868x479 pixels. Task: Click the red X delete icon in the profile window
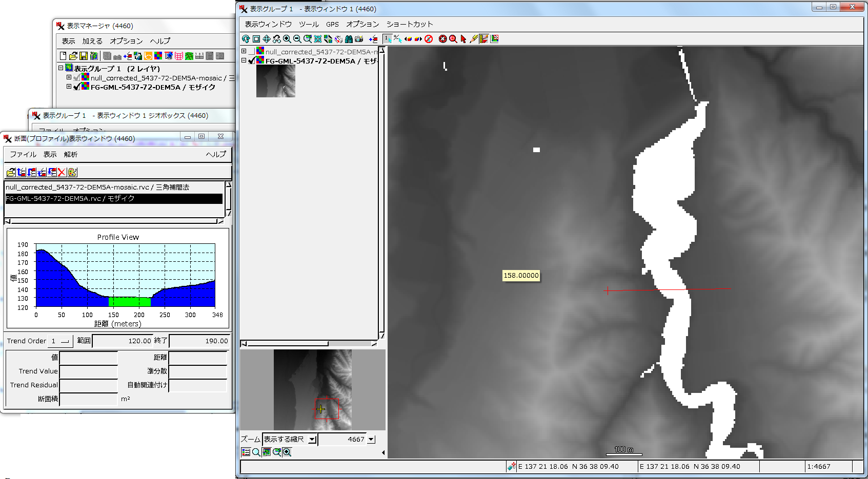[x=62, y=173]
